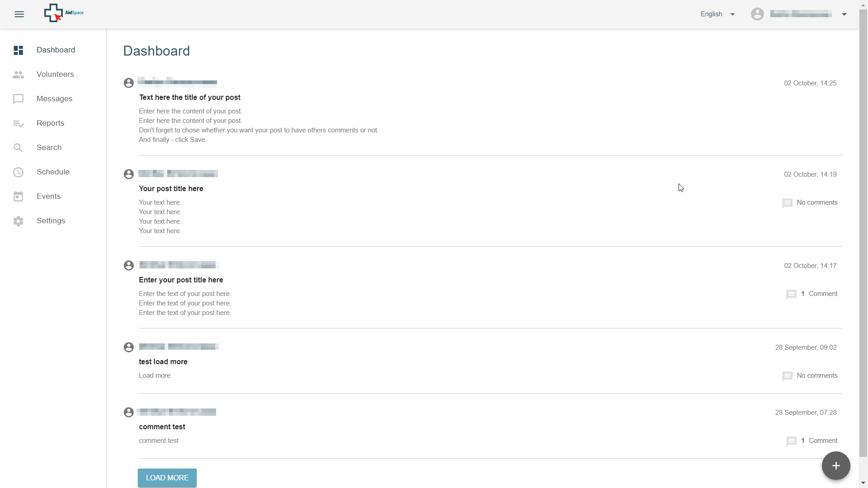
Task: Click the vertical page scrollbar
Action: coord(863,226)
